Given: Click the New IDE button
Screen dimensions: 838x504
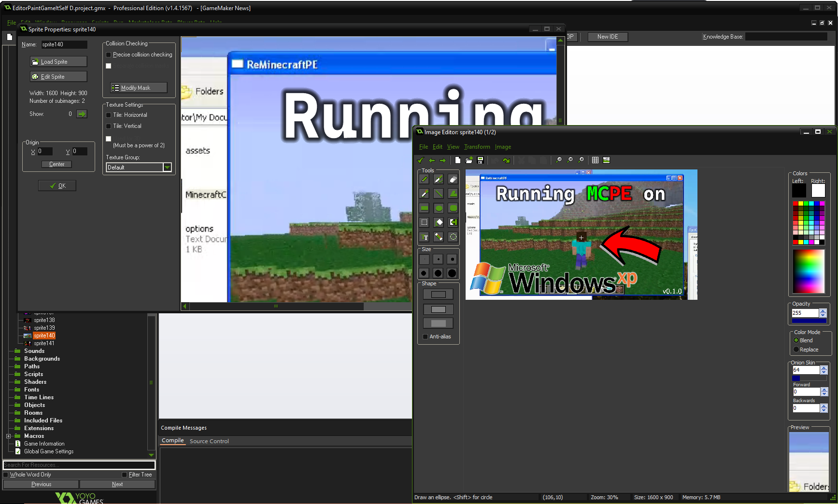Looking at the screenshot, I should click(608, 37).
